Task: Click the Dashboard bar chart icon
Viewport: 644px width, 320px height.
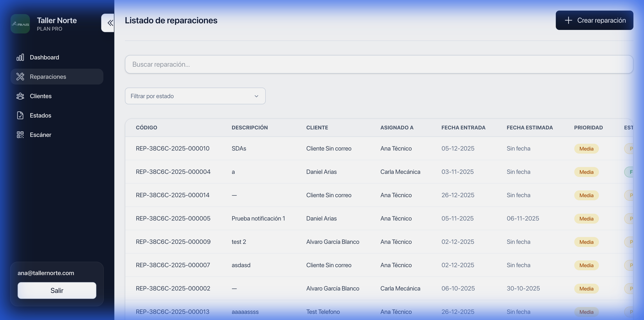Action: point(20,57)
